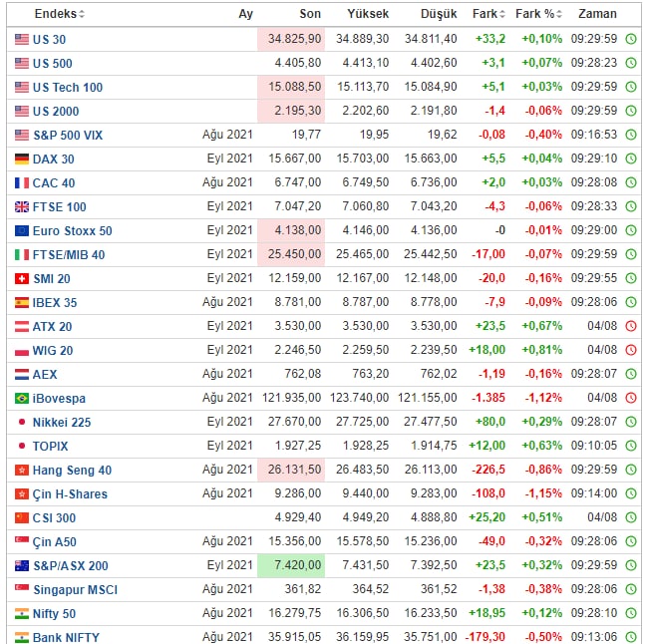Click the Hong Kong flag beside Çin H-Shares

pyautogui.click(x=22, y=493)
